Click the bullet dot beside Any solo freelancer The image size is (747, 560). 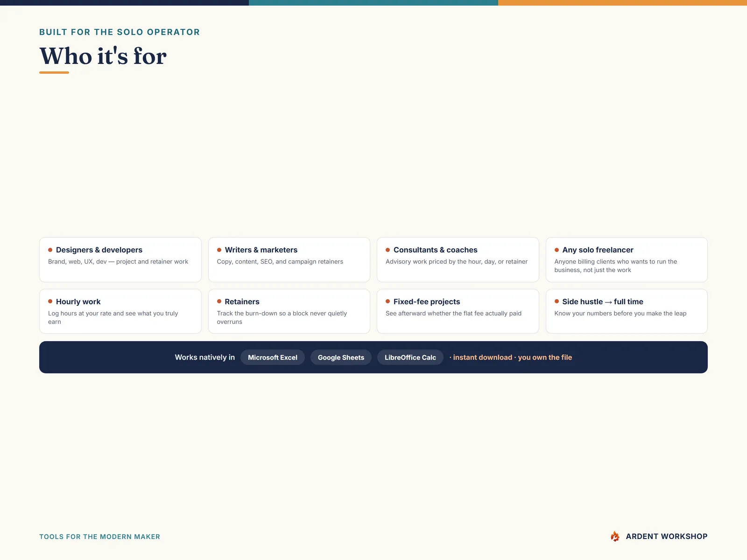pos(557,250)
